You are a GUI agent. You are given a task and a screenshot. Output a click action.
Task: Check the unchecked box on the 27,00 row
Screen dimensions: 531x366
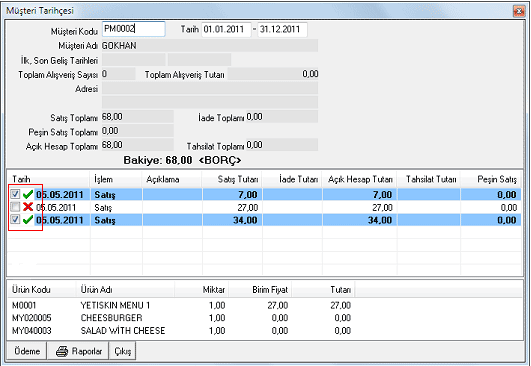click(15, 207)
